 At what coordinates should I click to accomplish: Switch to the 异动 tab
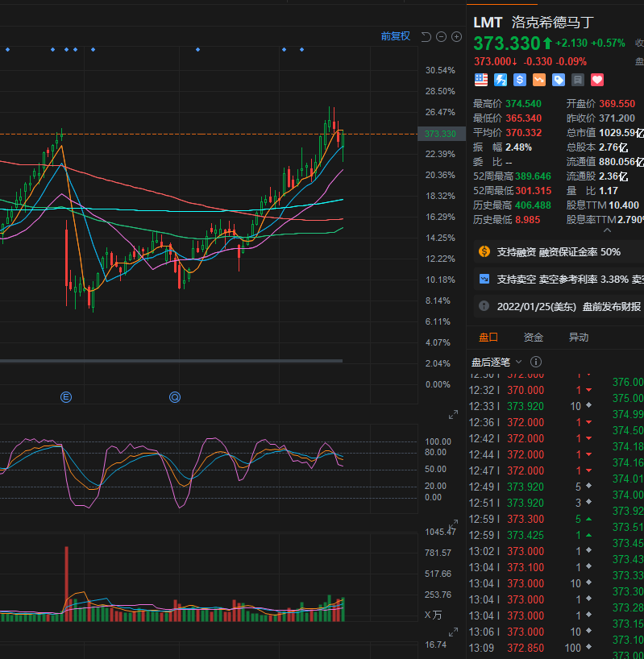point(579,337)
